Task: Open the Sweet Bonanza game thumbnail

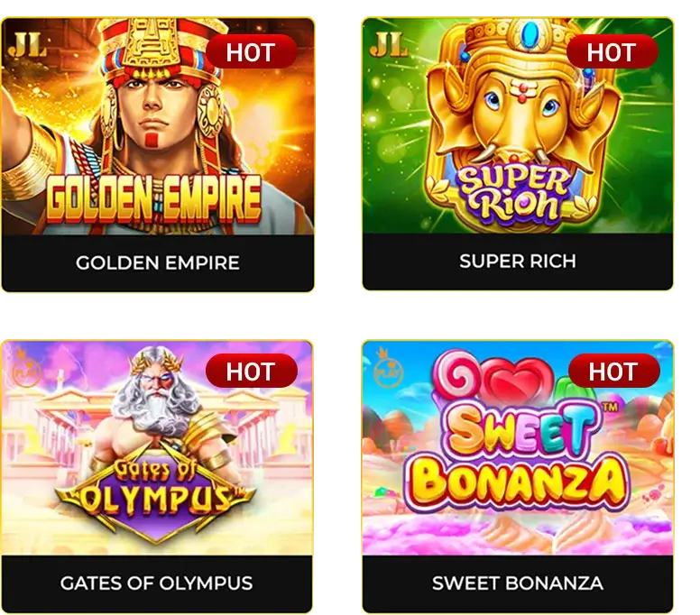Action: (x=518, y=448)
